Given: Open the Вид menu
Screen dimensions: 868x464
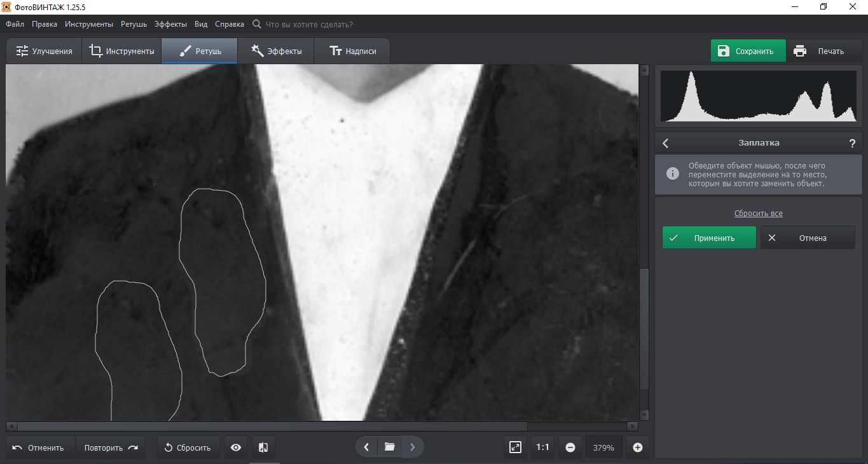Looking at the screenshot, I should coord(201,24).
